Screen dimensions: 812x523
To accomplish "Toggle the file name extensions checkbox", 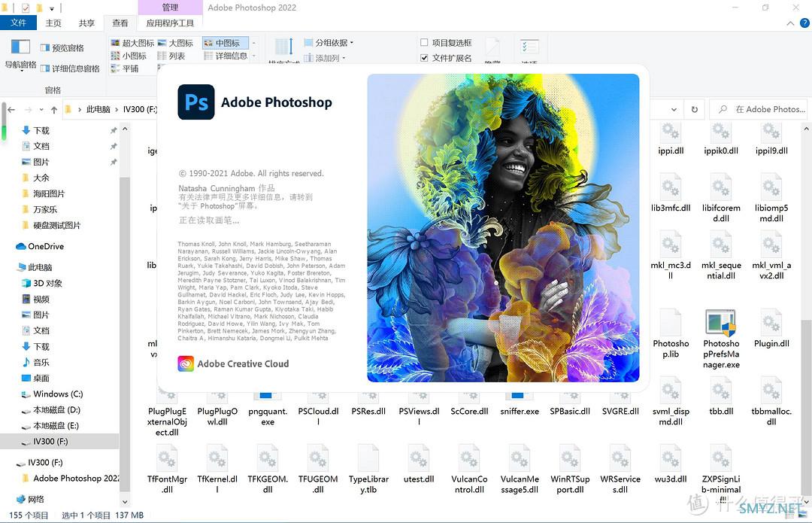I will pos(424,57).
